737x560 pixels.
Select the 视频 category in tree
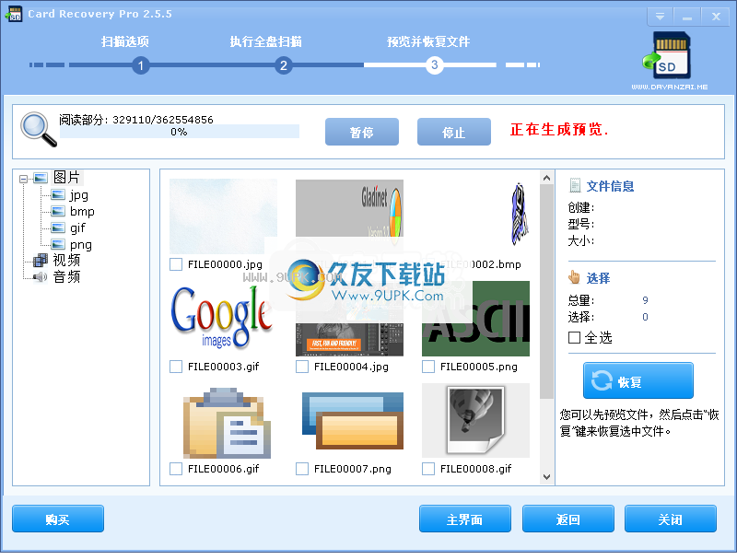(66, 261)
